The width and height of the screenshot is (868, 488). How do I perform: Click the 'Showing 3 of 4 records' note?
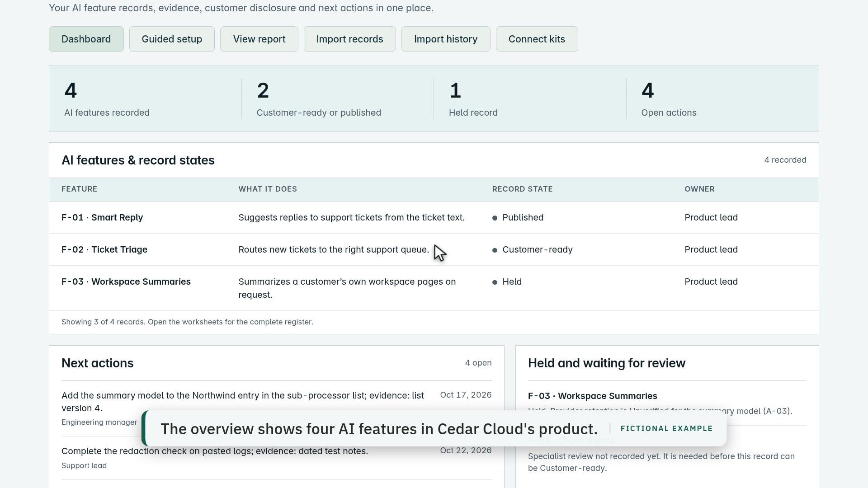[x=187, y=322]
